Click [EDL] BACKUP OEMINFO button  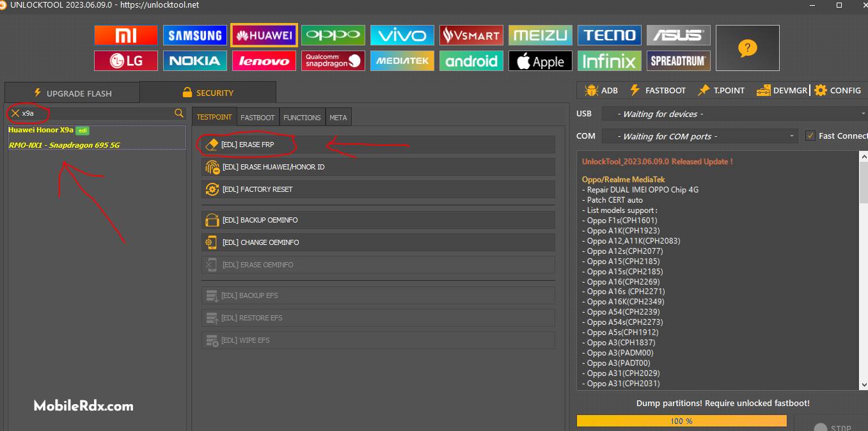[378, 220]
